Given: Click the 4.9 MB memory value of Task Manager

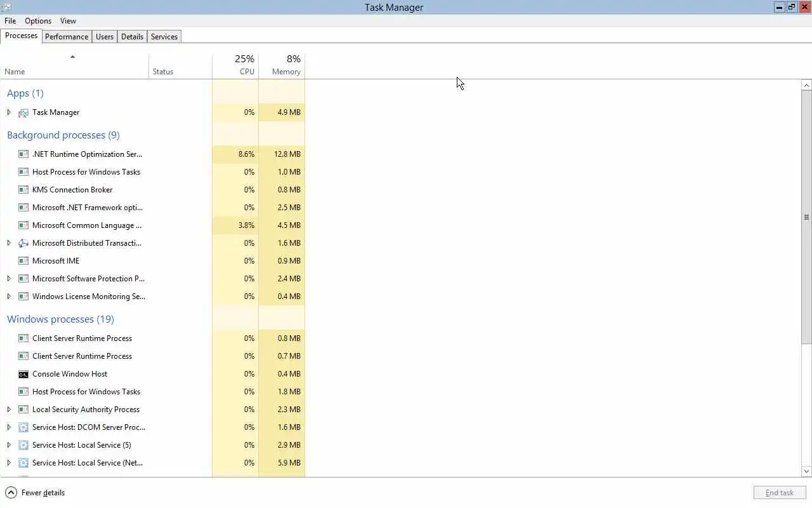Looking at the screenshot, I should click(x=289, y=112).
